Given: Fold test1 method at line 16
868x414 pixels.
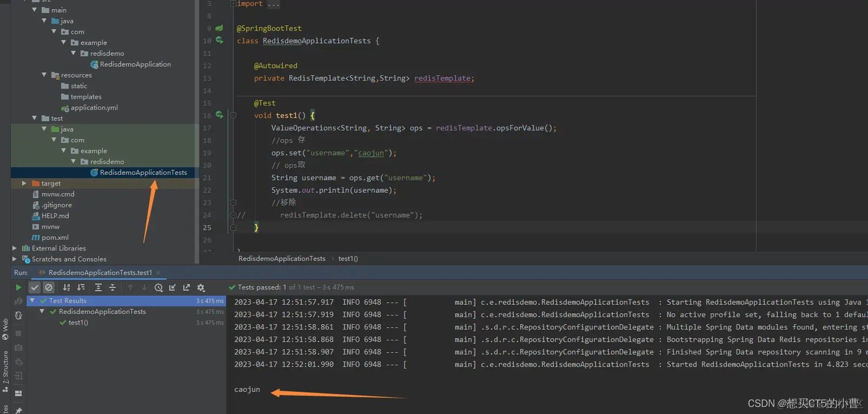Looking at the screenshot, I should [233, 115].
